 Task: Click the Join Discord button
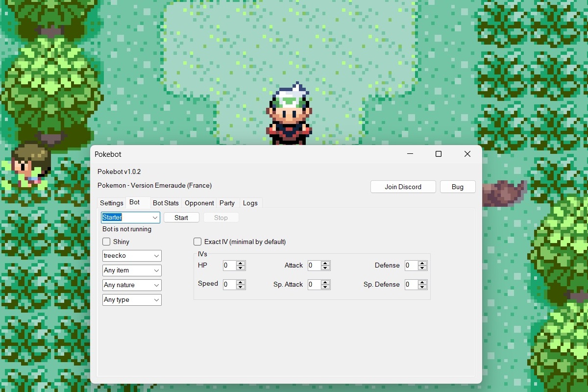pyautogui.click(x=403, y=187)
